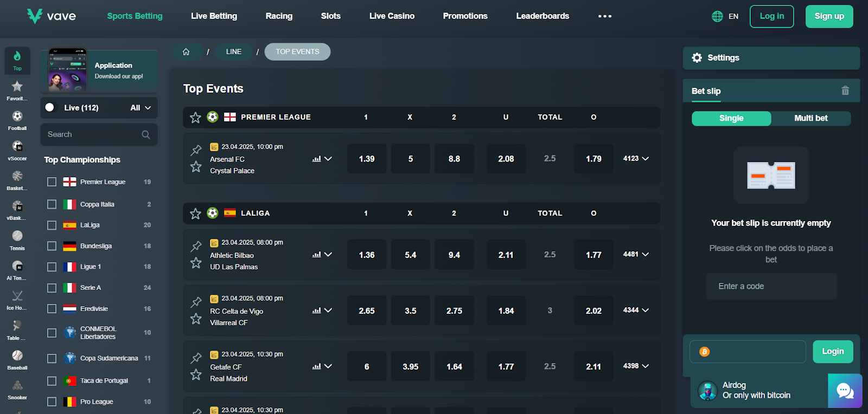The height and width of the screenshot is (414, 868).
Task: Open Racing menu item
Action: pyautogui.click(x=279, y=16)
